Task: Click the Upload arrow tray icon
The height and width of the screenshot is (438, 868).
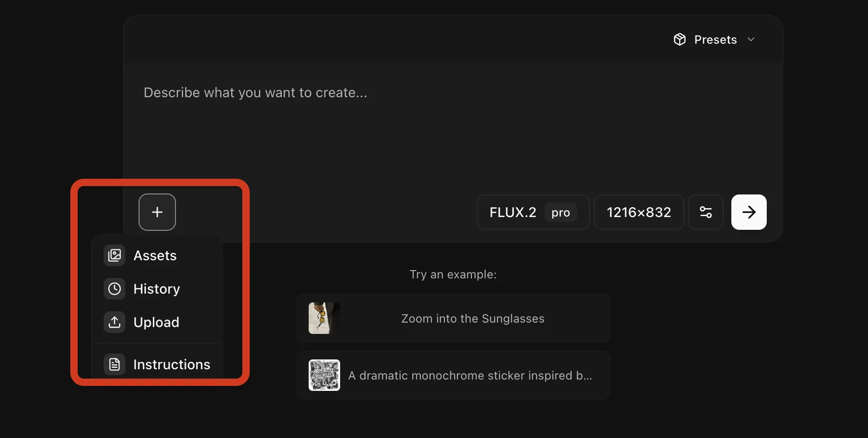Action: pos(115,322)
